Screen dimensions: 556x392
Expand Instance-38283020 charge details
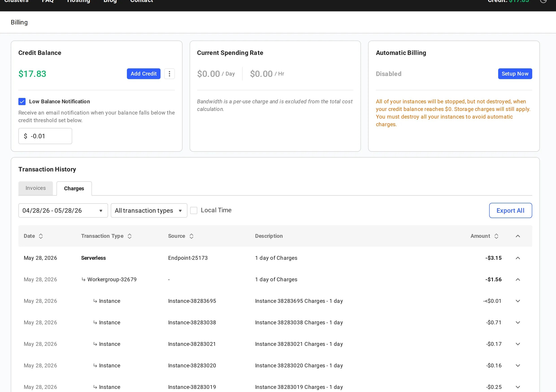[x=518, y=366]
